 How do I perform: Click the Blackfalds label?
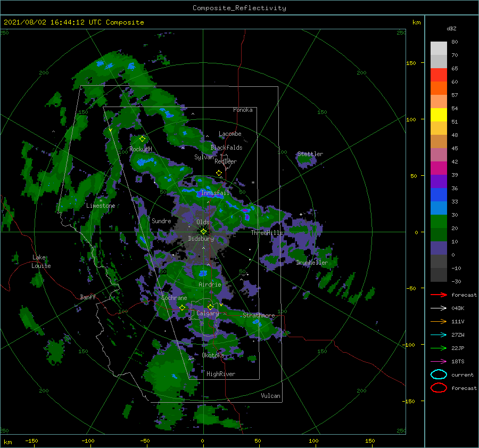pos(226,148)
